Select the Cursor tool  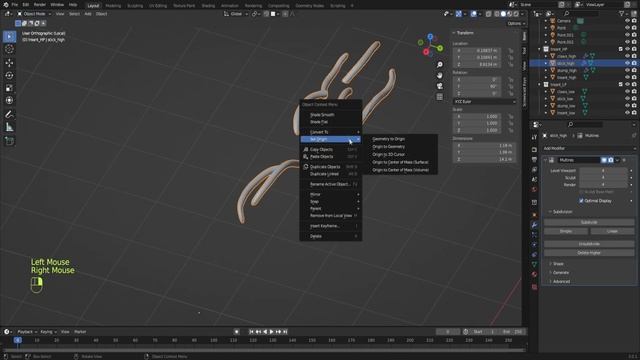pos(9,49)
